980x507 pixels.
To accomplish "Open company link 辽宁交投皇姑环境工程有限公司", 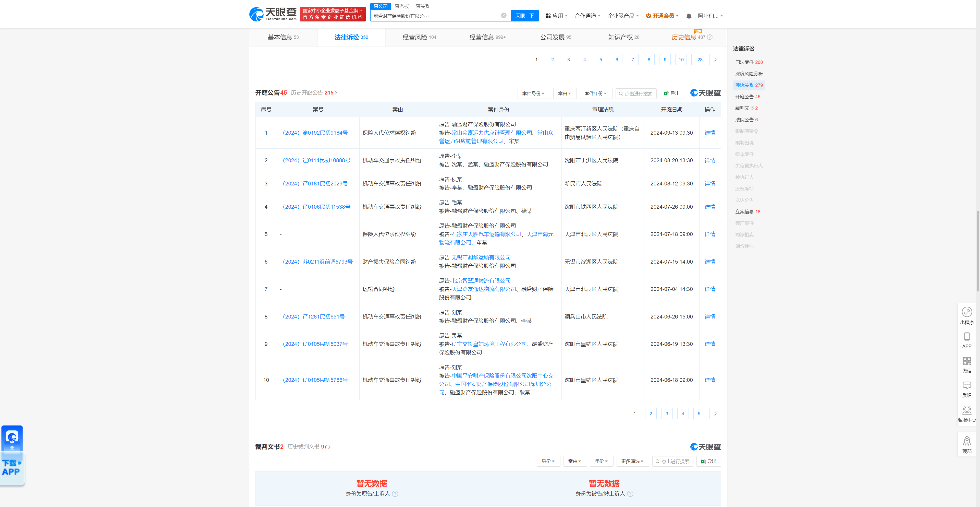I will [489, 344].
